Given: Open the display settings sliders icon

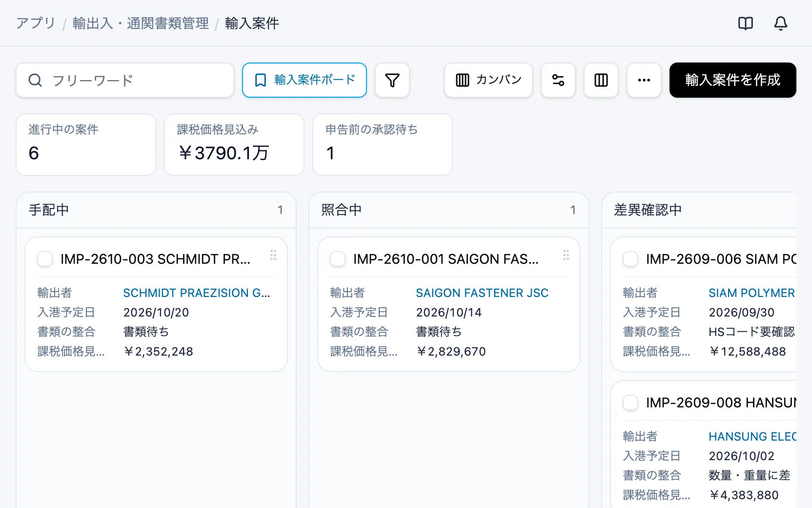Looking at the screenshot, I should tap(558, 80).
